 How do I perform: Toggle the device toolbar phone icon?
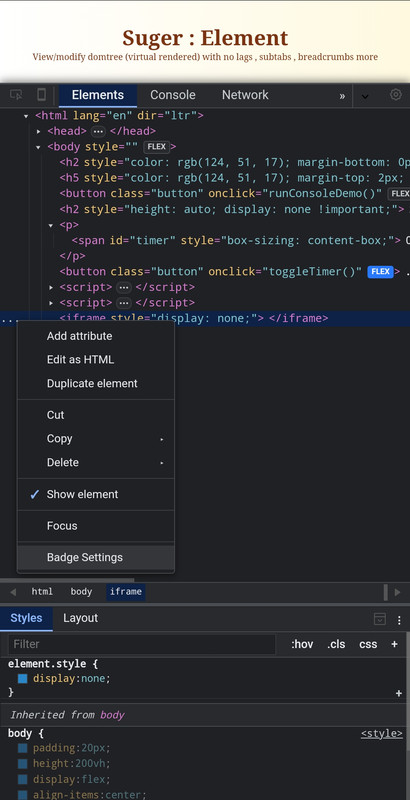pyautogui.click(x=42, y=95)
